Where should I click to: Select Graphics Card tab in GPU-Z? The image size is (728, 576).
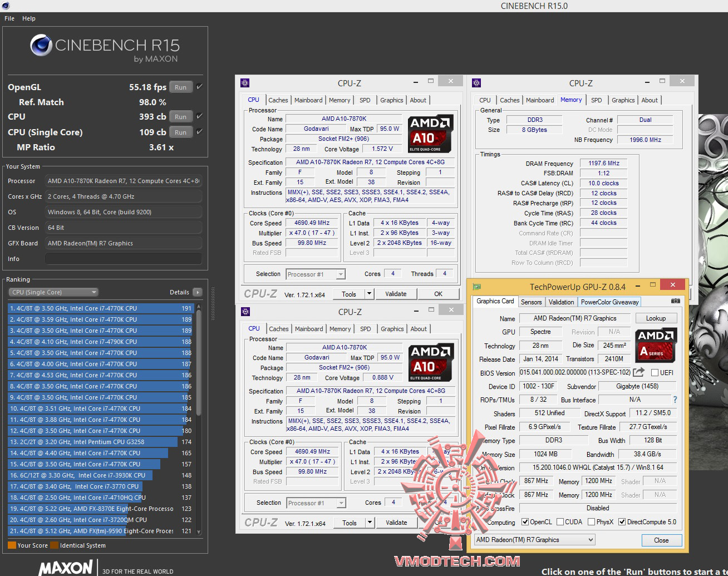pyautogui.click(x=495, y=301)
